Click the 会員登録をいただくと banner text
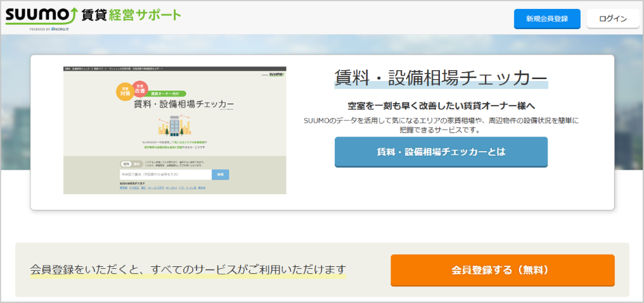This screenshot has width=644, height=303. pyautogui.click(x=188, y=269)
